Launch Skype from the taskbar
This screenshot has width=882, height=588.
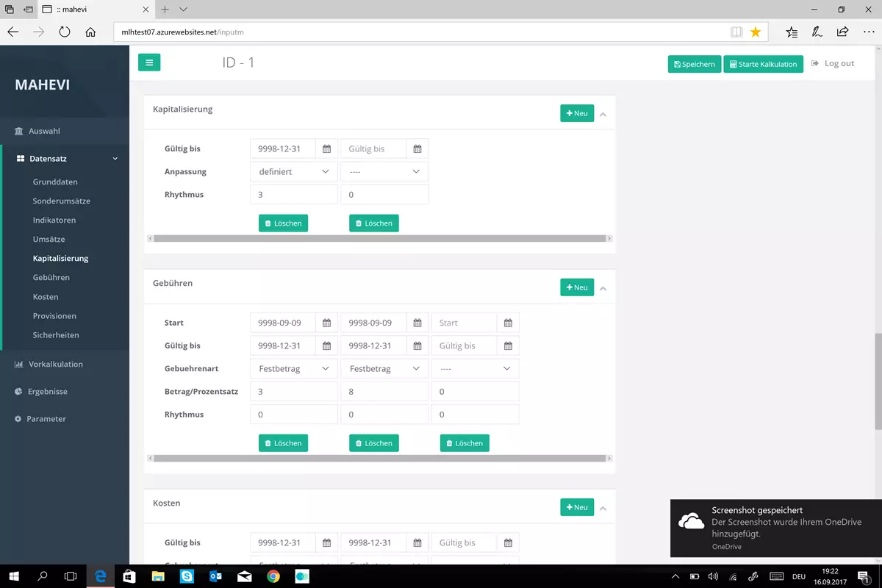click(187, 576)
